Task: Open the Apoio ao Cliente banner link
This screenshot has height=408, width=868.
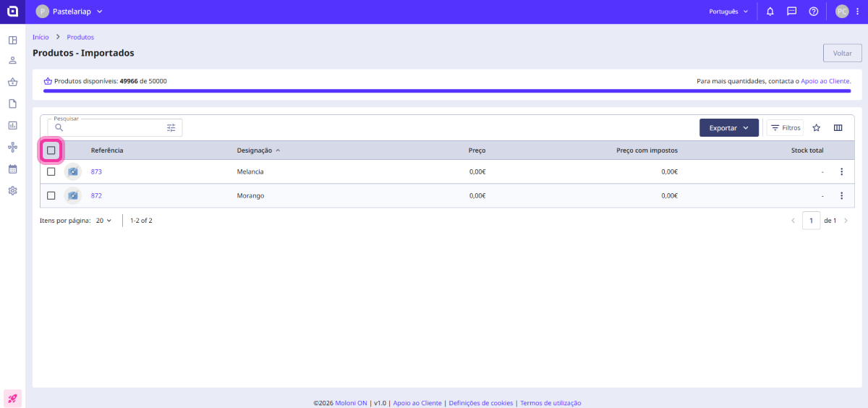Action: click(x=825, y=81)
